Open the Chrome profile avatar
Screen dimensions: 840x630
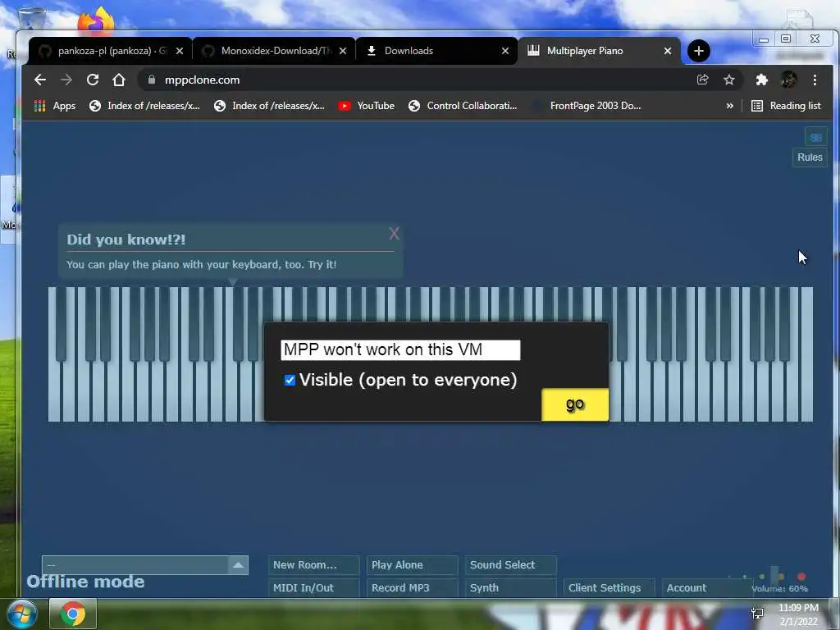point(788,80)
